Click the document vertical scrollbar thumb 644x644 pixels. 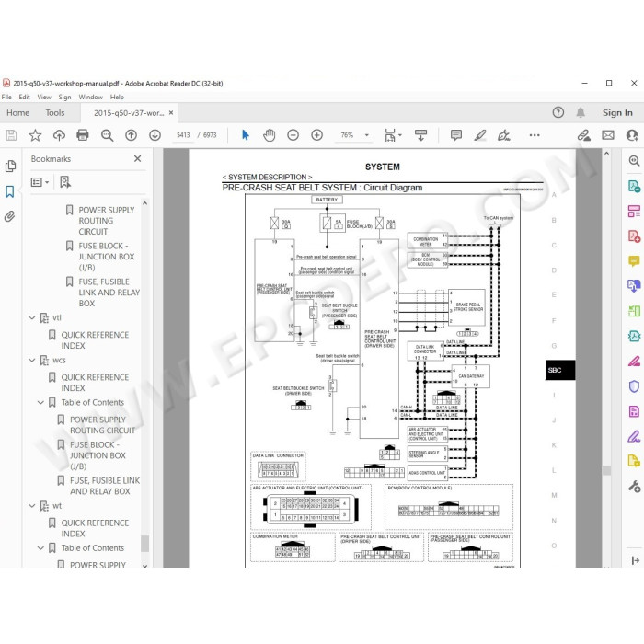click(606, 470)
